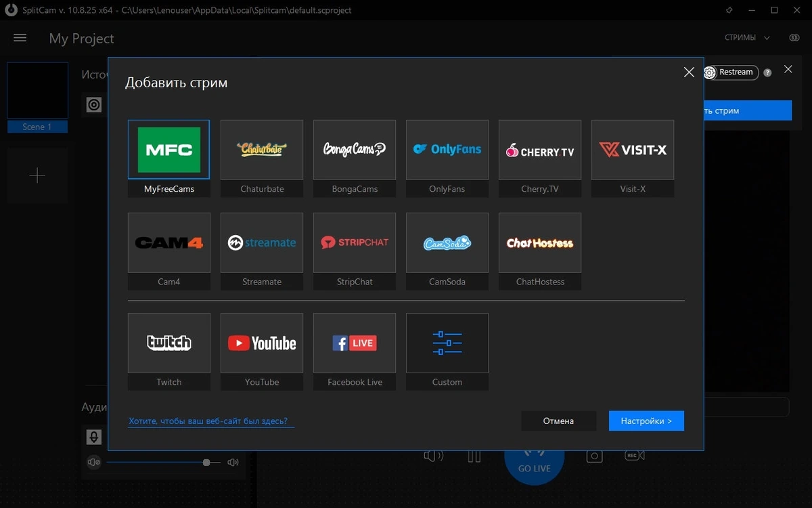The width and height of the screenshot is (812, 508).
Task: Select the Visit-X streaming service
Action: [x=633, y=158]
